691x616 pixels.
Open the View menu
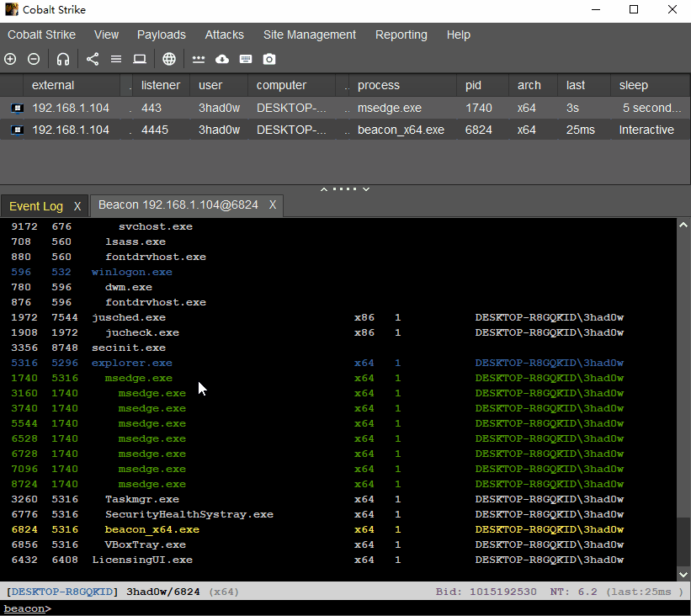click(106, 35)
